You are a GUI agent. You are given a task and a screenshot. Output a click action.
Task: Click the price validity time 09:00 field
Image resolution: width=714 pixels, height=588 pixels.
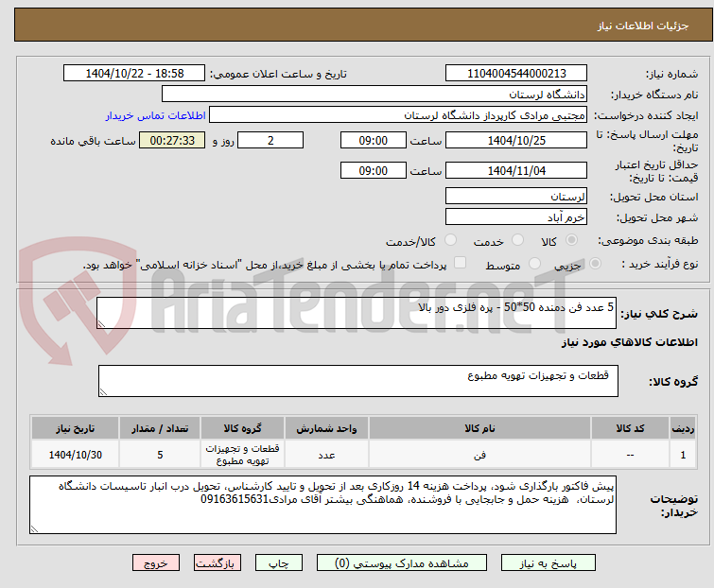point(374,170)
